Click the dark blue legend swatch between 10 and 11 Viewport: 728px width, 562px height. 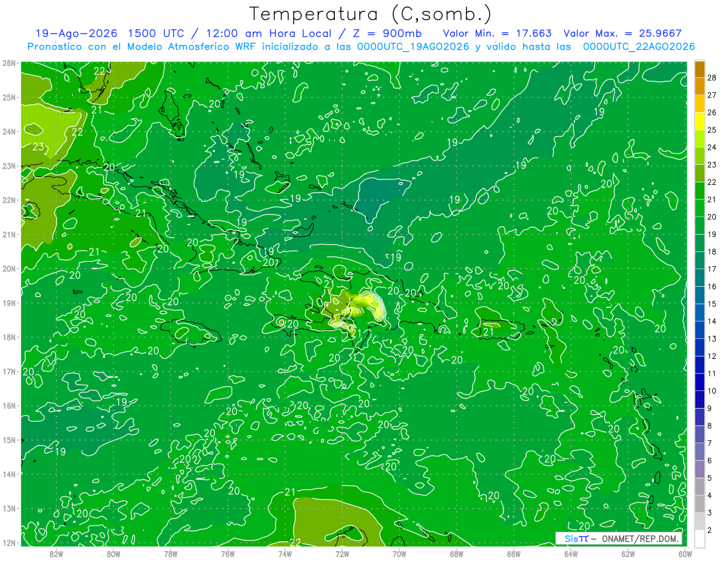point(699,382)
